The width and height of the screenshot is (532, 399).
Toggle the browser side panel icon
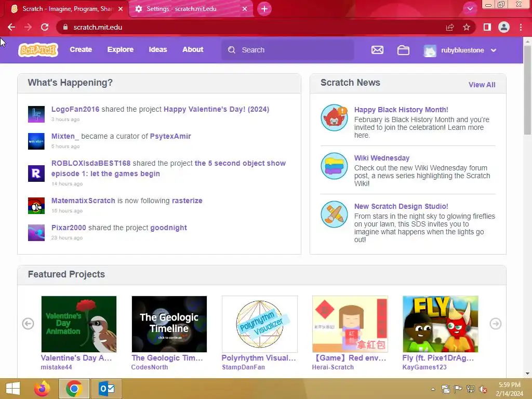pos(487,27)
